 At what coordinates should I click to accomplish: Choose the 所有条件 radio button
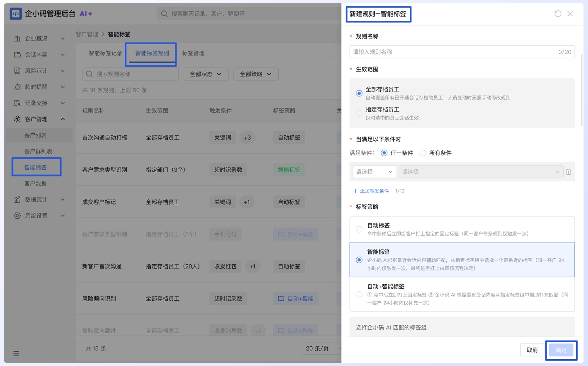423,153
